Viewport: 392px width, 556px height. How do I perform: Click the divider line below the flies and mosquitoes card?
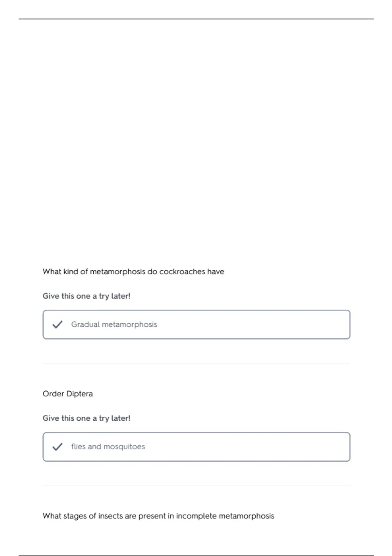[196, 486]
